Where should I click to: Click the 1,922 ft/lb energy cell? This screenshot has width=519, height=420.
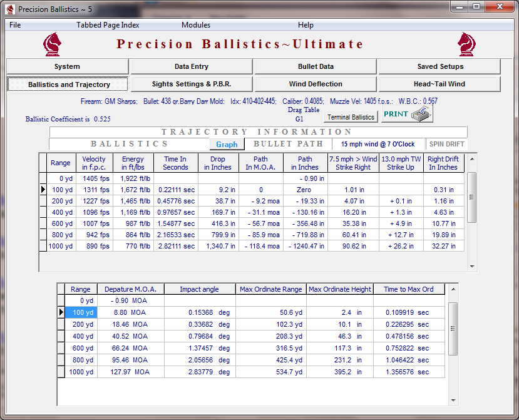click(x=133, y=178)
